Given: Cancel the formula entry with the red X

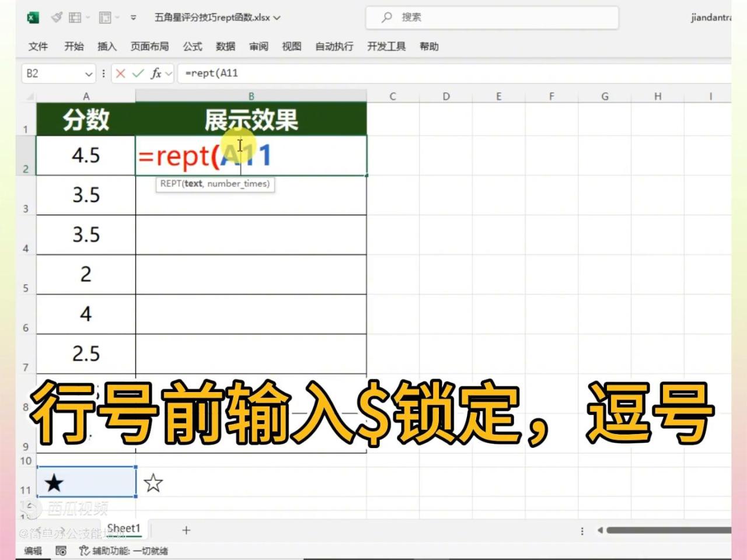Looking at the screenshot, I should pyautogui.click(x=121, y=73).
